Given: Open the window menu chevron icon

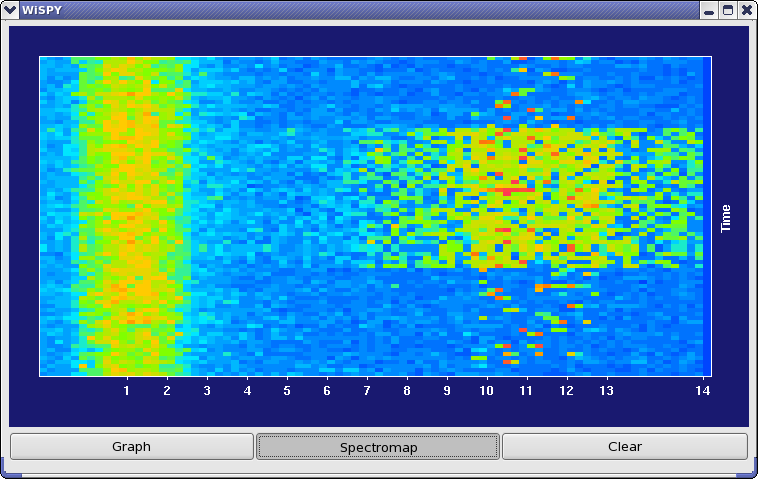Looking at the screenshot, I should [10, 10].
